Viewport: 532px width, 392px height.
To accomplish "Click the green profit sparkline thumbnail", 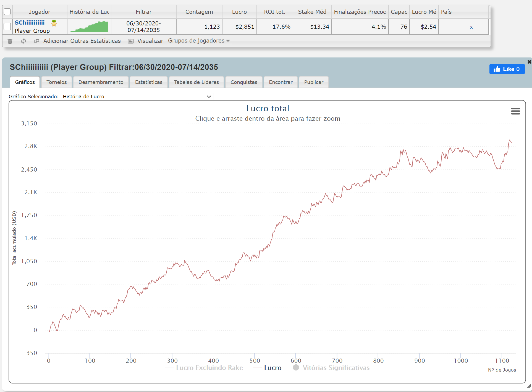I will (89, 27).
